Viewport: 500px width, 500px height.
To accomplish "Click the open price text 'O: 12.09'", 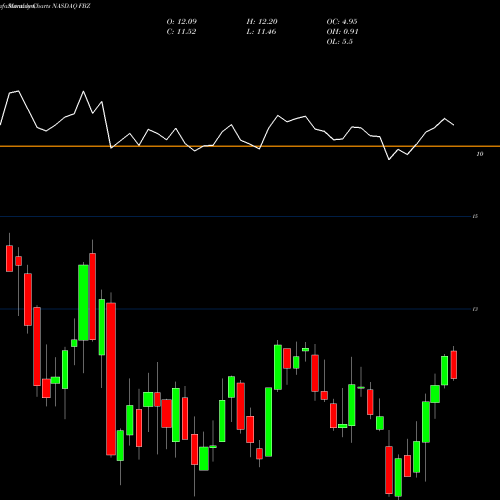I will coord(182,22).
